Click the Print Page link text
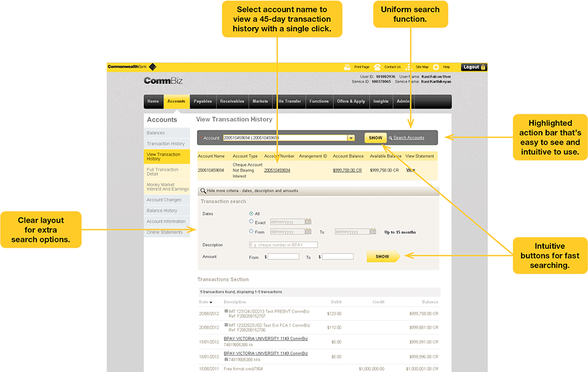Image resolution: width=588 pixels, height=372 pixels. click(x=362, y=67)
